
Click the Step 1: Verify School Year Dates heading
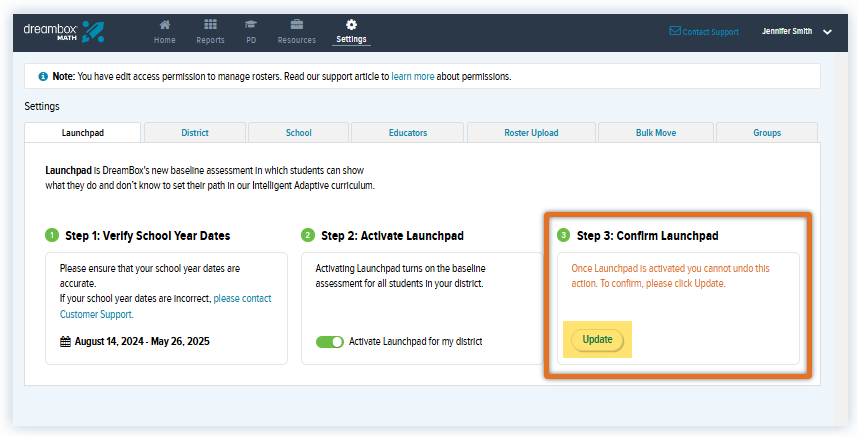[148, 236]
